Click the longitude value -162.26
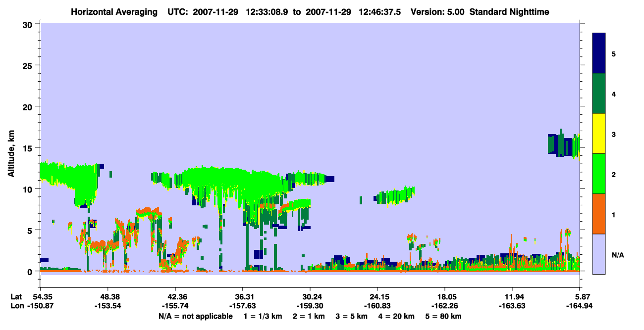This screenshot has width=644, height=330. click(445, 306)
